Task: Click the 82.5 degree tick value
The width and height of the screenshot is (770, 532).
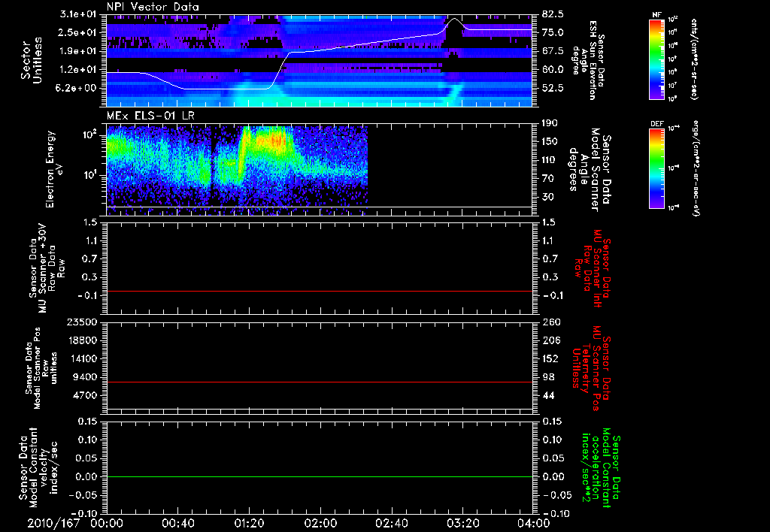Action: [553, 14]
